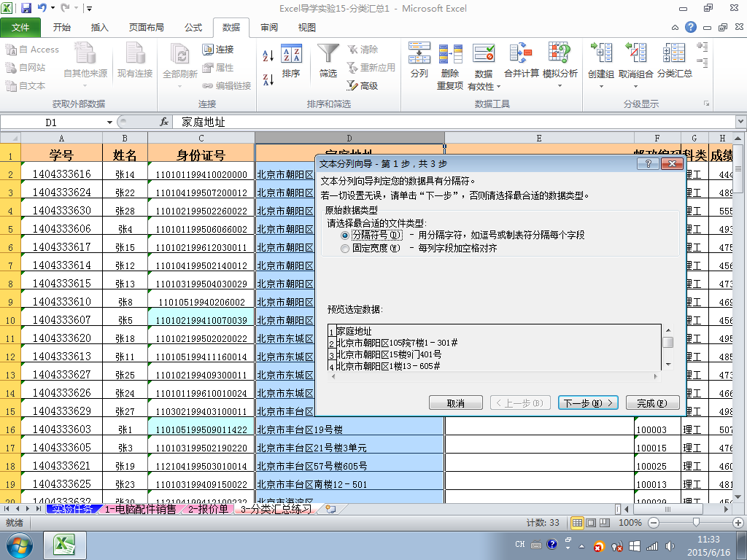747x560 pixels.
Task: Click Next (下一步) in wizard dialog
Action: (588, 402)
